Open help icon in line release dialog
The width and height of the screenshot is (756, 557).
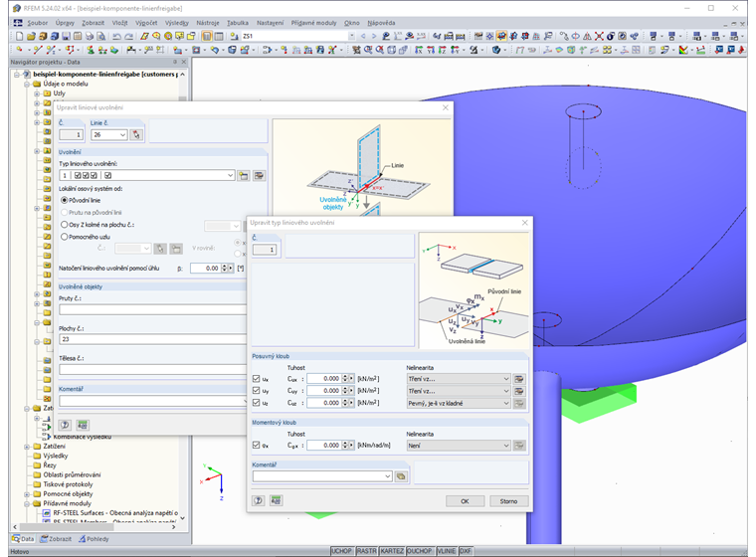pyautogui.click(x=65, y=425)
